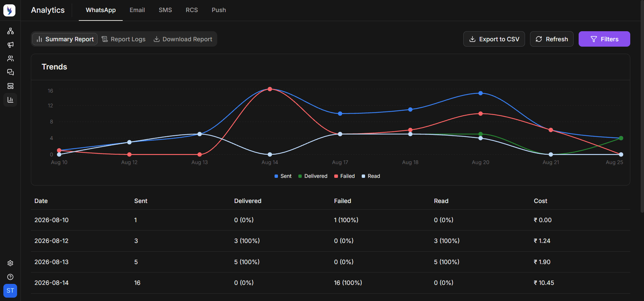Click the ₹ 1.90 cost cell
644x301 pixels.
pos(542,262)
